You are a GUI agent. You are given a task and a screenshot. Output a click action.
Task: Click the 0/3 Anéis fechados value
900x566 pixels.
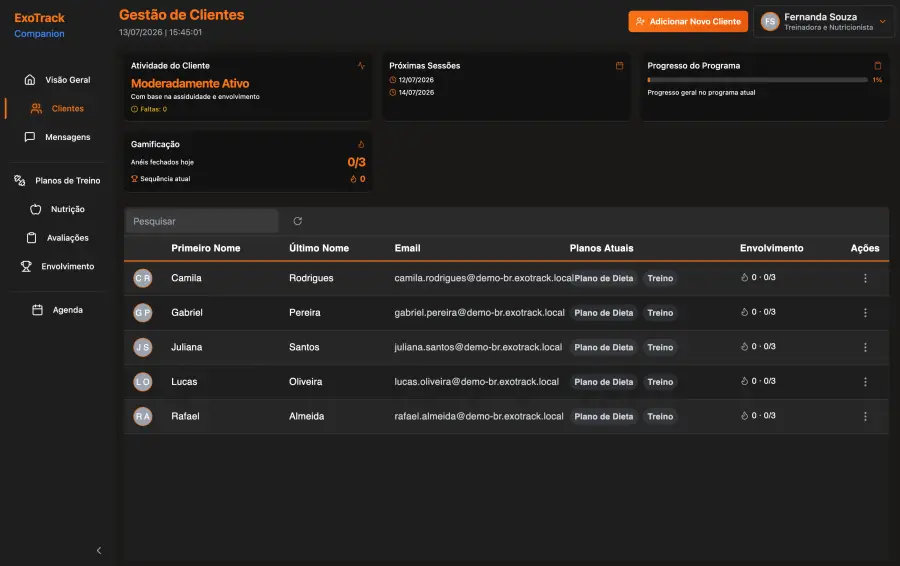356,162
